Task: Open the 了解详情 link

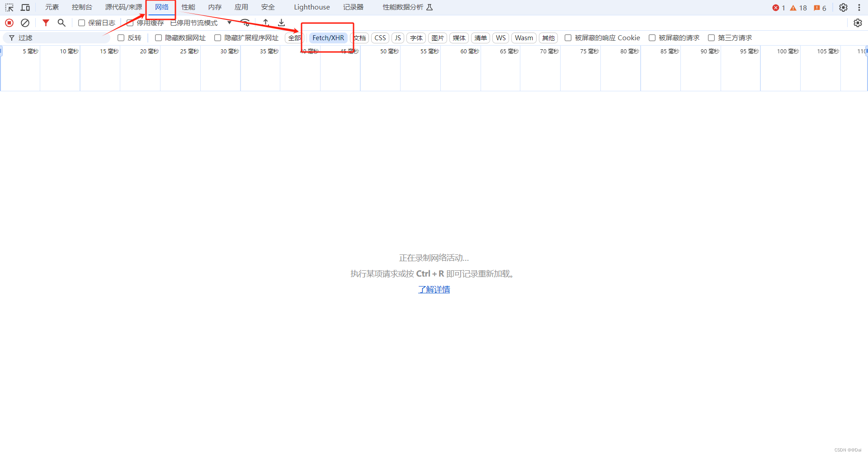Action: point(434,290)
